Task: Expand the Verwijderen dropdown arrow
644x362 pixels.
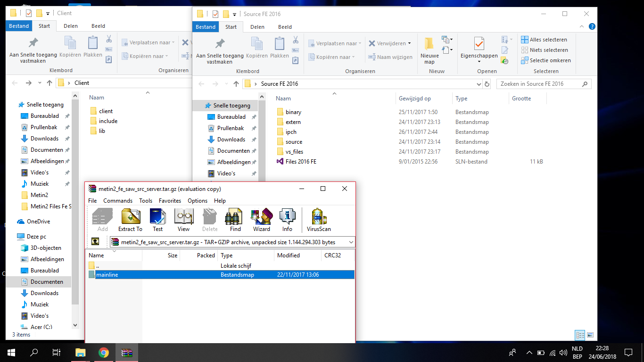Action: (409, 43)
